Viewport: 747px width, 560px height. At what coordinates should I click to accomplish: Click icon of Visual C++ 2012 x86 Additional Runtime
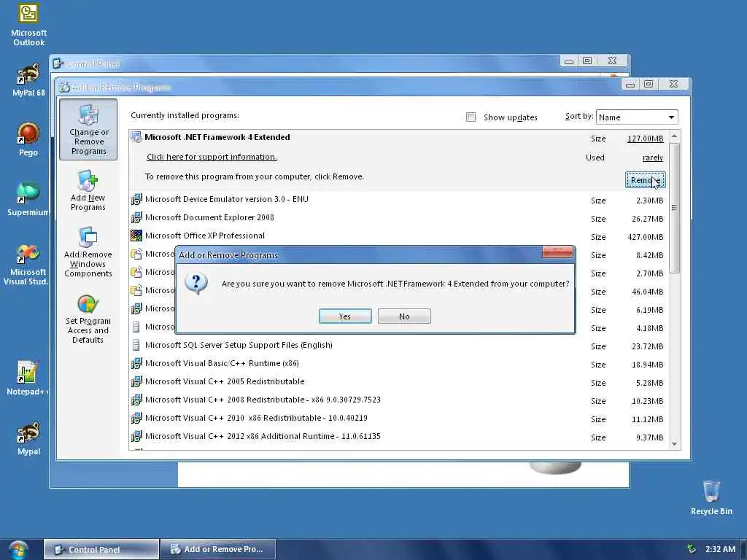136,436
